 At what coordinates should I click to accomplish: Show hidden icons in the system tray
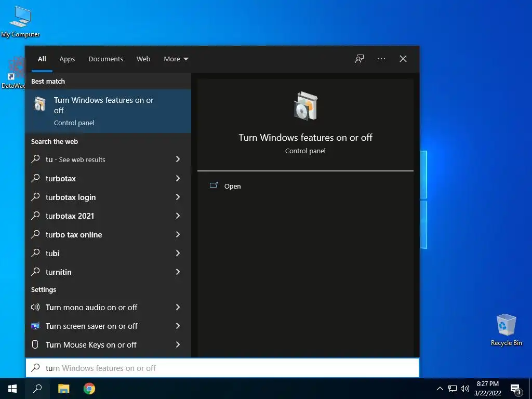tap(440, 389)
